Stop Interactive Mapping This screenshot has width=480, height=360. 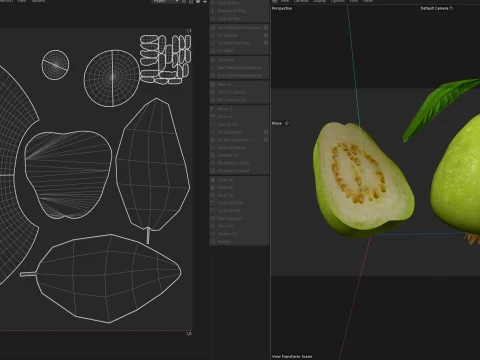(x=239, y=75)
